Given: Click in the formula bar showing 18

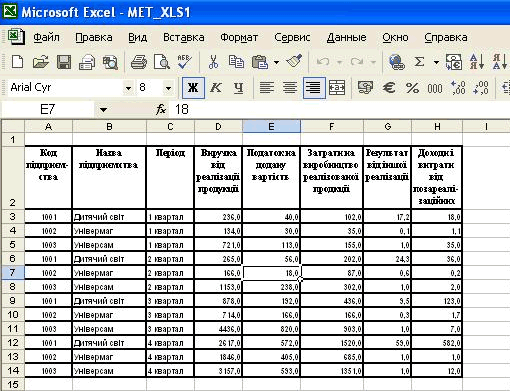Looking at the screenshot, I should (339, 109).
